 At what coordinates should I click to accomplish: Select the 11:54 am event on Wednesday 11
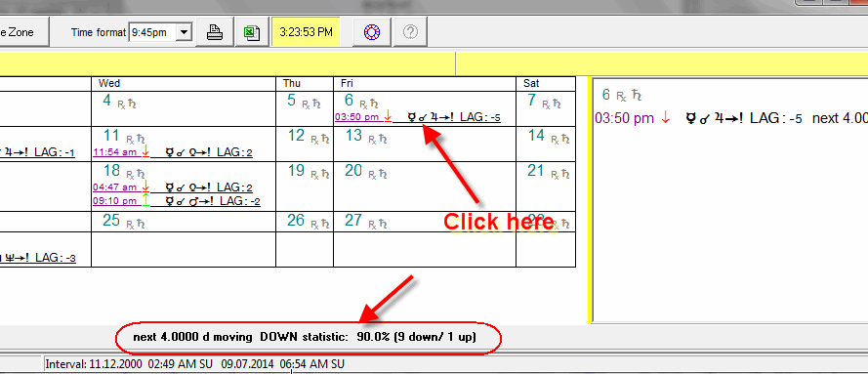coord(114,151)
